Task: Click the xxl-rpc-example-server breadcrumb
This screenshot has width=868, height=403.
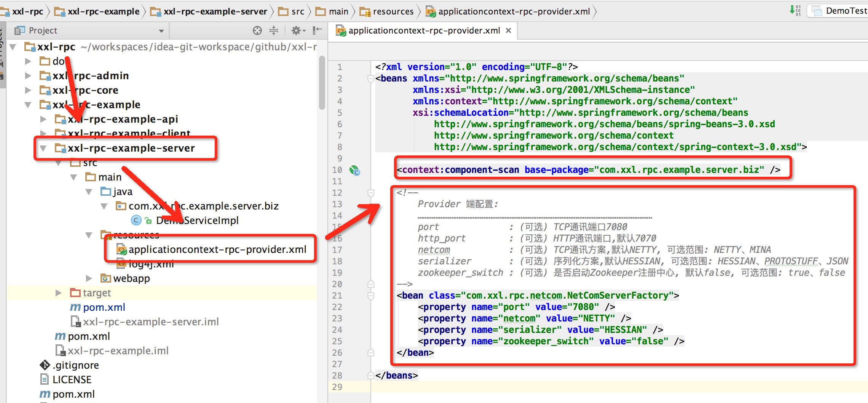Action: pos(209,11)
